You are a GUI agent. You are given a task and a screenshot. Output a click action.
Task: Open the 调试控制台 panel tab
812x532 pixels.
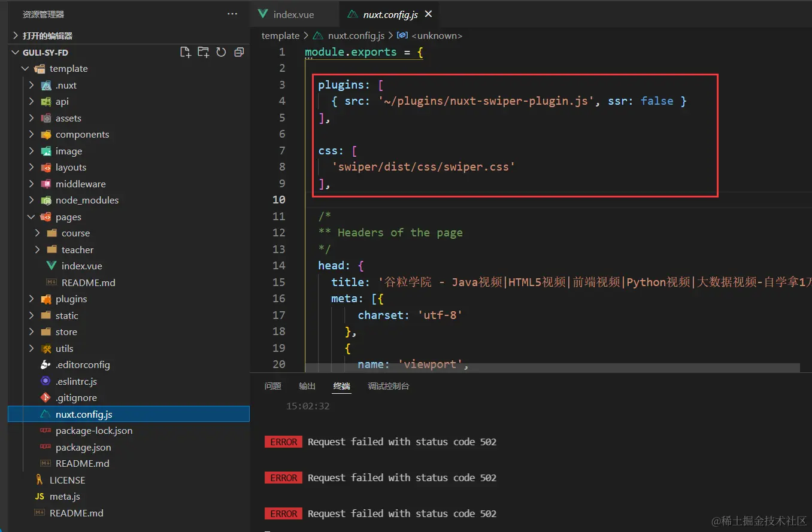(389, 386)
